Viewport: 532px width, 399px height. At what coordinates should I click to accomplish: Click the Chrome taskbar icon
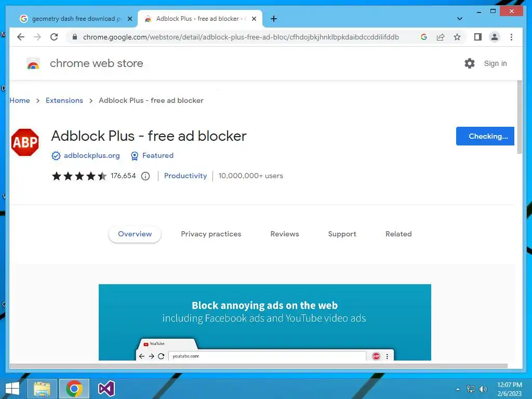(74, 389)
